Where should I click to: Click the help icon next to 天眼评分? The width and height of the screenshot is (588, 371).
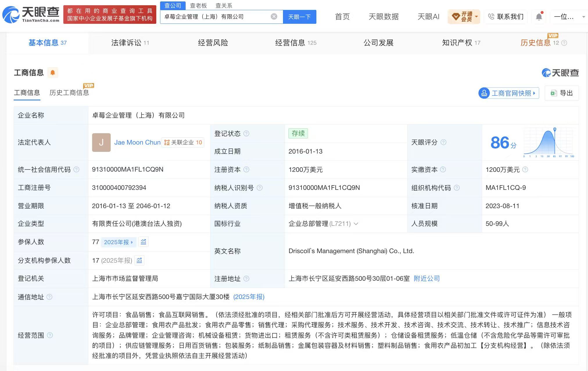pos(443,142)
